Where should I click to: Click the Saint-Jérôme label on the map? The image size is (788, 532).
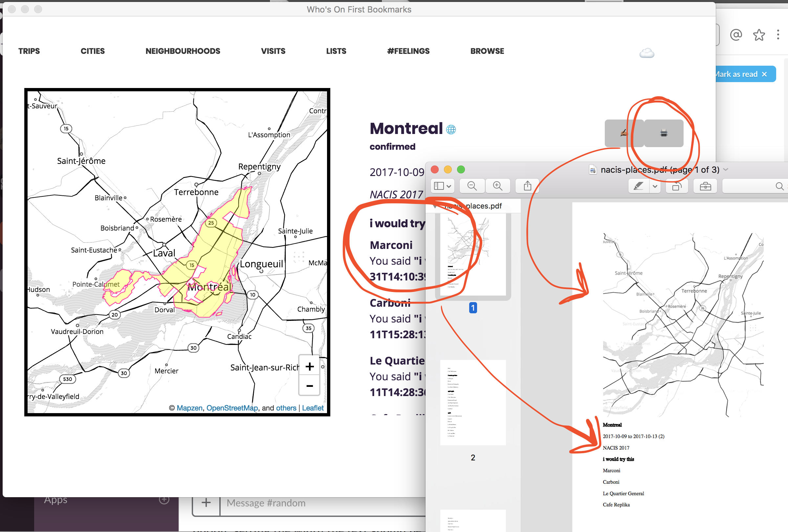tap(81, 161)
